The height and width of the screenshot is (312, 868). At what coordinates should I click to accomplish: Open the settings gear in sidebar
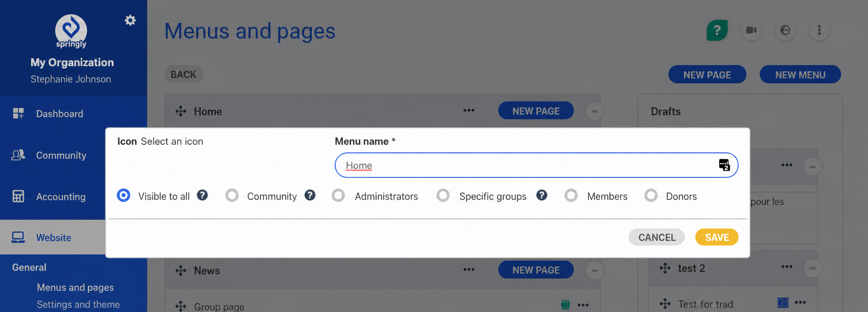point(130,20)
